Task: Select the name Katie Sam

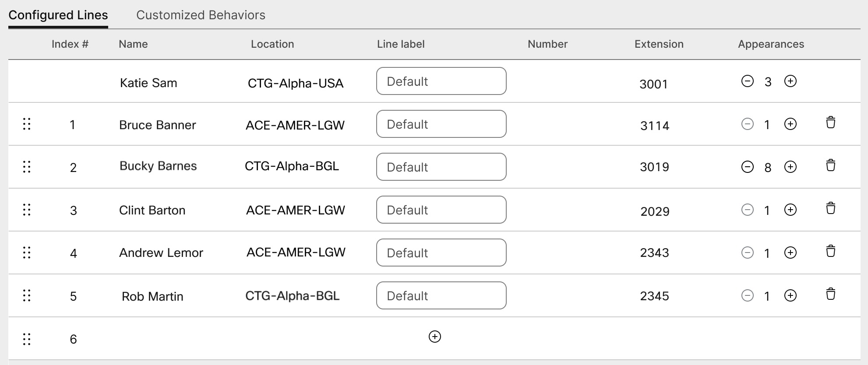Action: 148,83
